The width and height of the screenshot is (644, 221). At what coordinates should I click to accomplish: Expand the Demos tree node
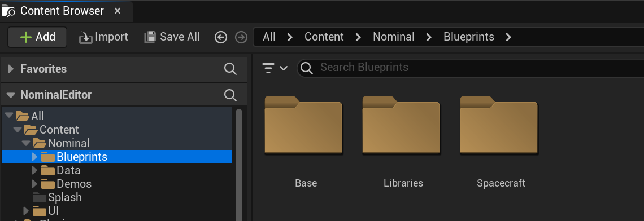tap(34, 184)
